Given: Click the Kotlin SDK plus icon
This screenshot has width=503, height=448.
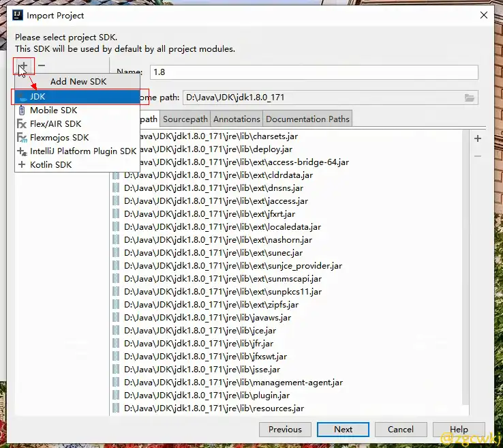Looking at the screenshot, I should (x=22, y=164).
